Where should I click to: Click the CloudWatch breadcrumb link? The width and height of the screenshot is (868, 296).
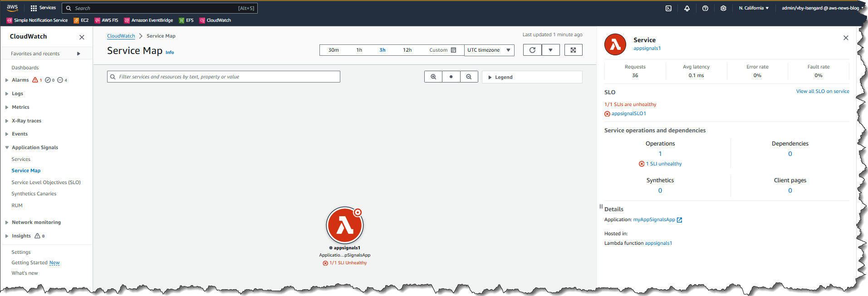click(x=121, y=36)
